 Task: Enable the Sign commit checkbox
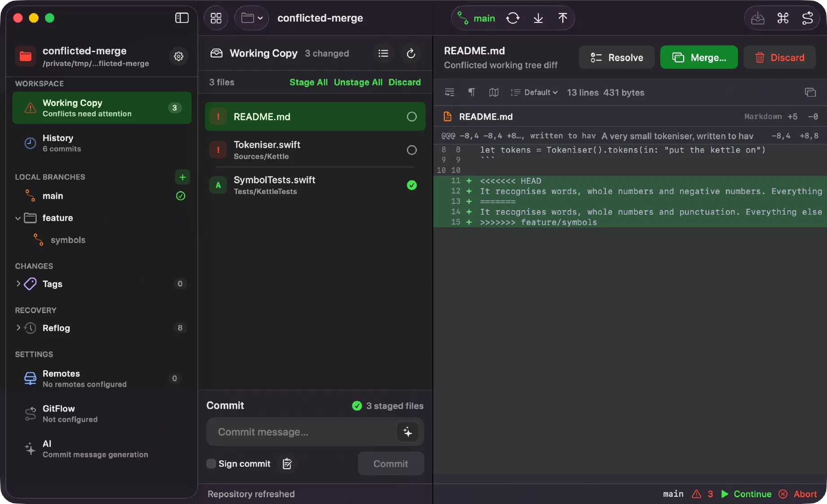pos(211,464)
